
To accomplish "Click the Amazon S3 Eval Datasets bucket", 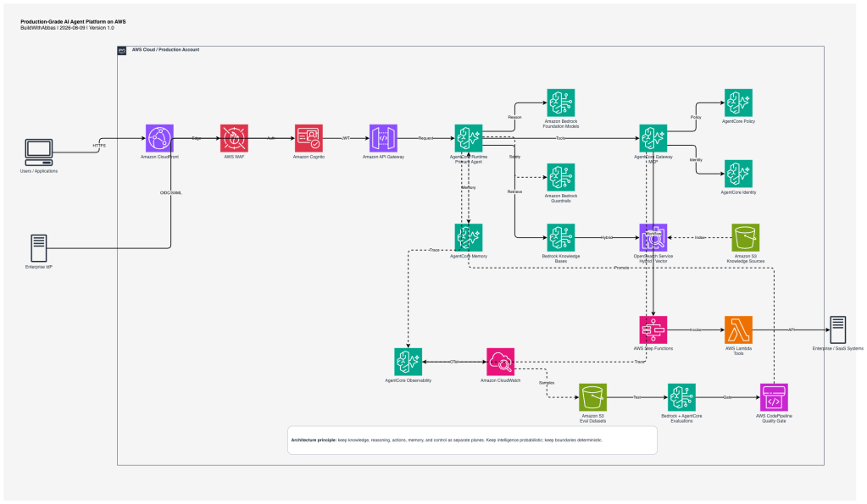I will tap(592, 397).
